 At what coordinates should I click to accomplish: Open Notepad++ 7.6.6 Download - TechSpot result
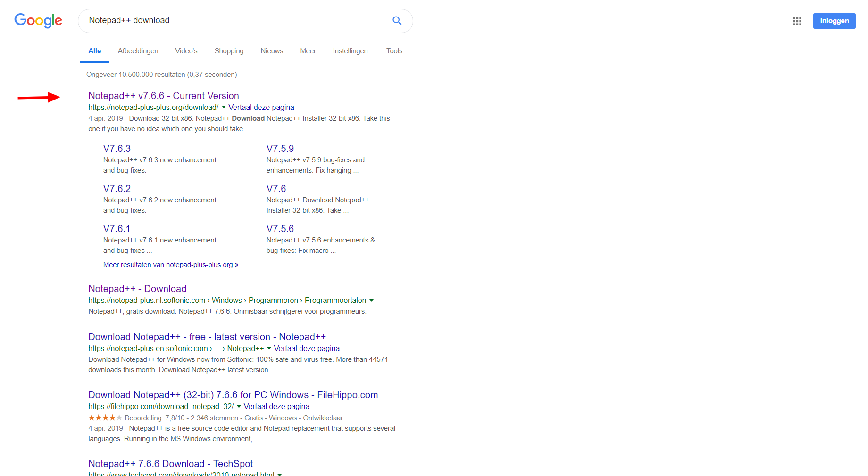pyautogui.click(x=171, y=464)
